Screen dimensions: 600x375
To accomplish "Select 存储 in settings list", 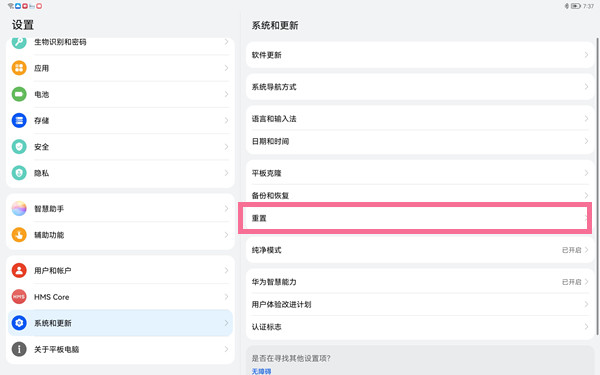I will pos(120,121).
